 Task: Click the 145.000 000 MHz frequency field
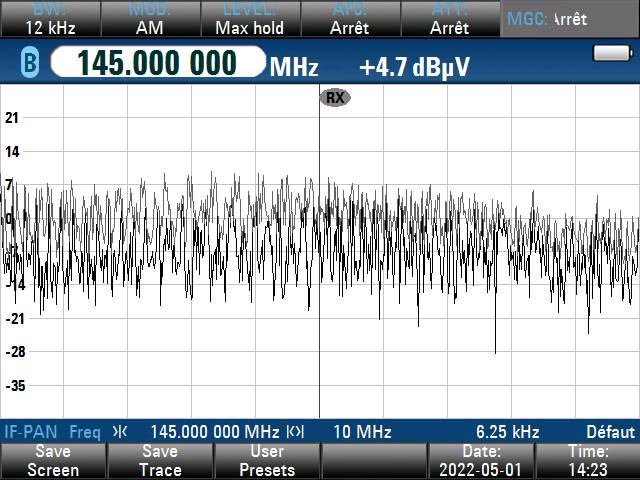[158, 64]
